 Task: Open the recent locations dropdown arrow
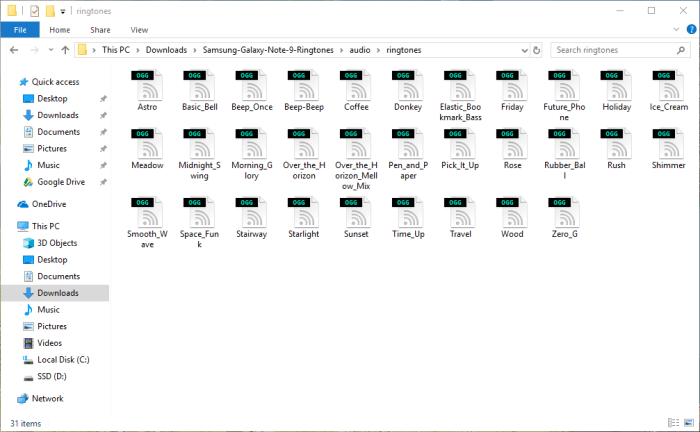(49, 49)
